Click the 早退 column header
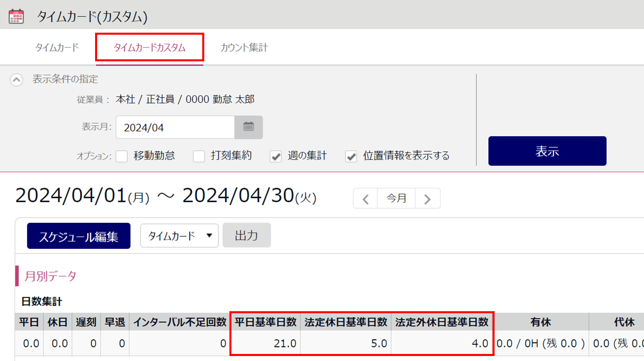The image size is (644, 361). (x=115, y=322)
